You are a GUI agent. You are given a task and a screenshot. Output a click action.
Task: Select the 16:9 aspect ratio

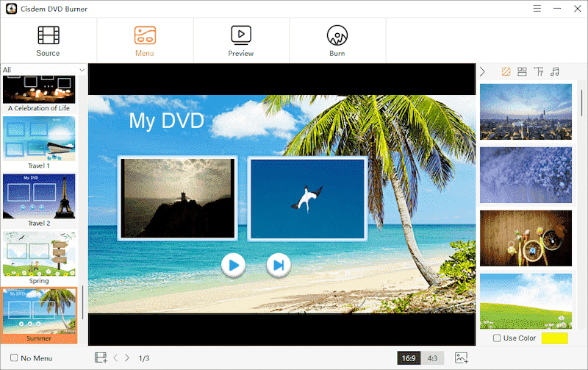pyautogui.click(x=409, y=358)
